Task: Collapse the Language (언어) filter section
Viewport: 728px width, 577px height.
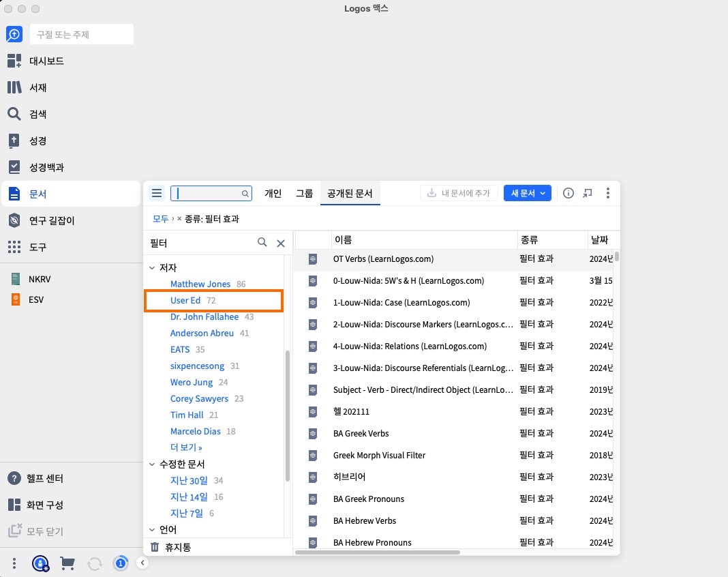Action: (152, 530)
